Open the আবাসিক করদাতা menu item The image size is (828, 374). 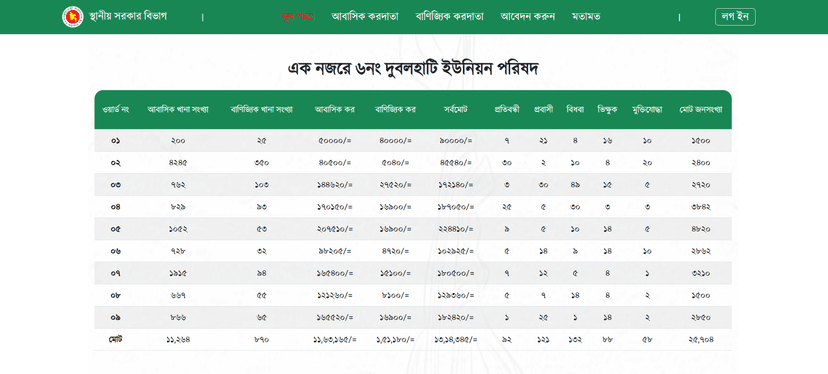pos(365,16)
